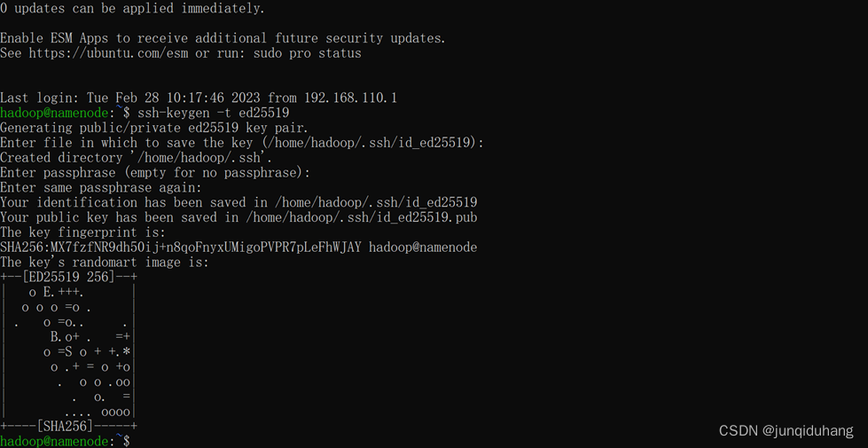Screen dimensions: 868x448
Task: Click the 'Enter same passphrase again' line
Action: [101, 187]
